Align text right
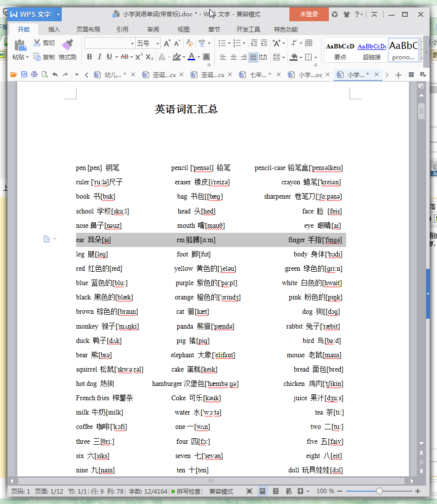437x504 pixels. pyautogui.click(x=244, y=57)
